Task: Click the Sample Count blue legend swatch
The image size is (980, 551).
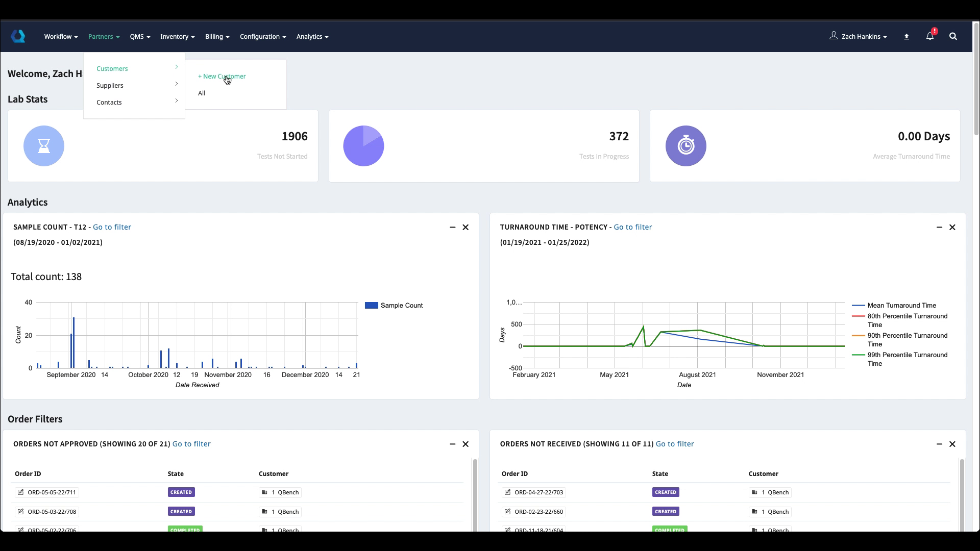Action: (x=371, y=306)
